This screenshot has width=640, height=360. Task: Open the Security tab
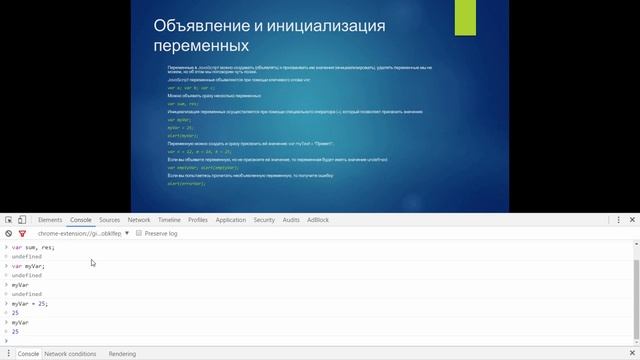[264, 220]
